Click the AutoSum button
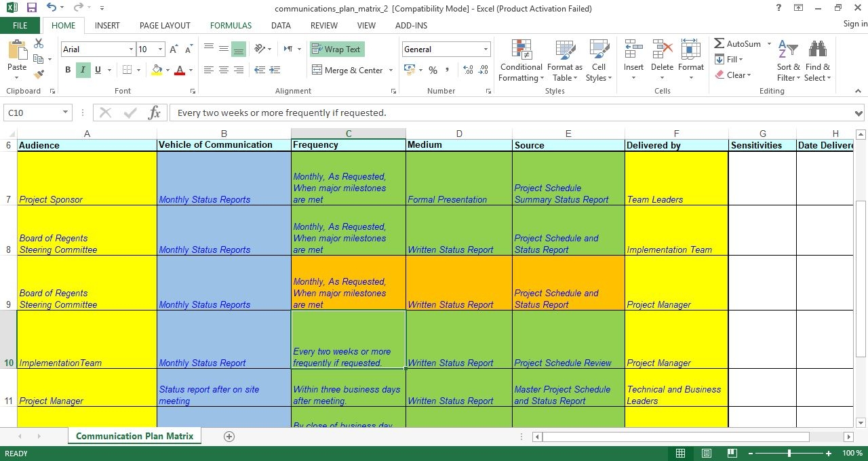The image size is (868, 461). click(737, 43)
